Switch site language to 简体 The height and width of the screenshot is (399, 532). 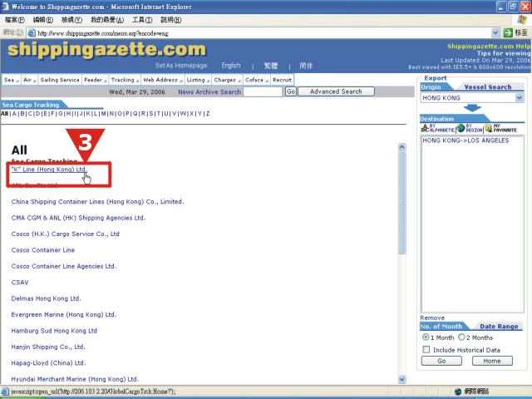pos(306,66)
